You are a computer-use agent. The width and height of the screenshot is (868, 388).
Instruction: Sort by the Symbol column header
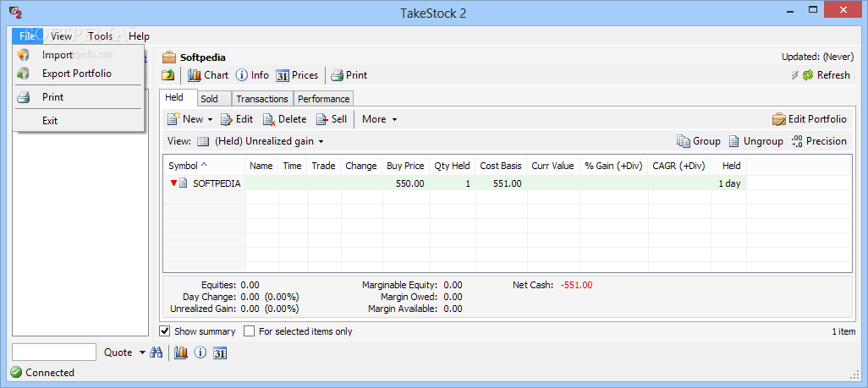pyautogui.click(x=204, y=166)
